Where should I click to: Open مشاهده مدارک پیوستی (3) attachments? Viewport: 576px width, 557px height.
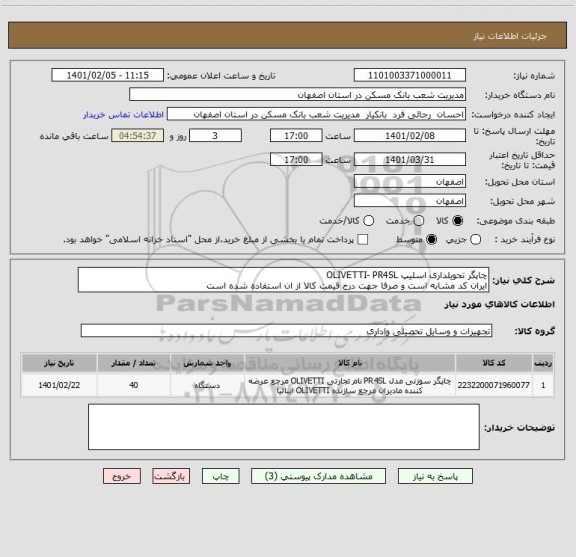[x=318, y=476]
